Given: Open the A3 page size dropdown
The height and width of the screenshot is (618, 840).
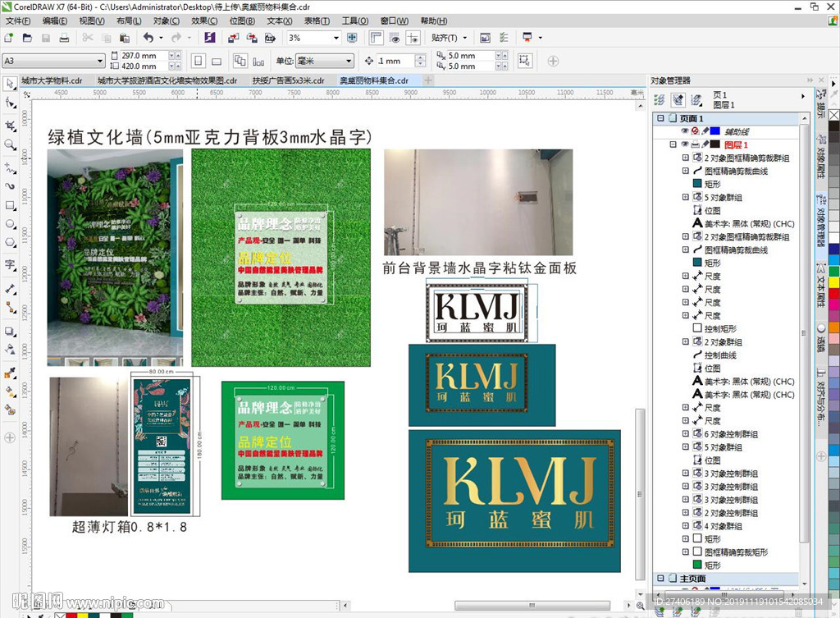Looking at the screenshot, I should (100, 61).
